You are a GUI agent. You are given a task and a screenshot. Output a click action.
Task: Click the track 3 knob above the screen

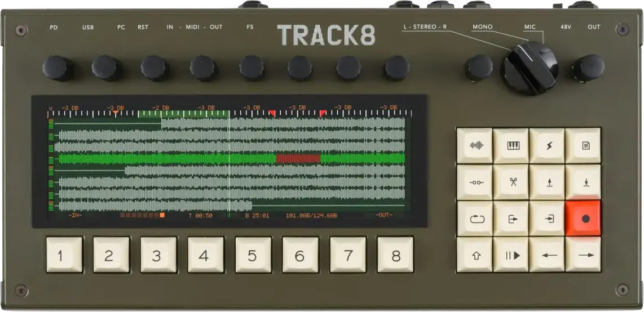[x=155, y=68]
